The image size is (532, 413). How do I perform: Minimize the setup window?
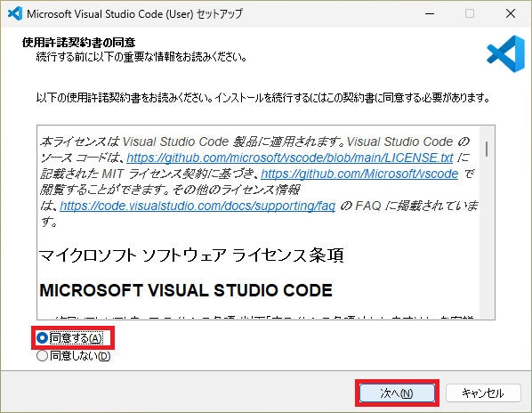click(430, 13)
